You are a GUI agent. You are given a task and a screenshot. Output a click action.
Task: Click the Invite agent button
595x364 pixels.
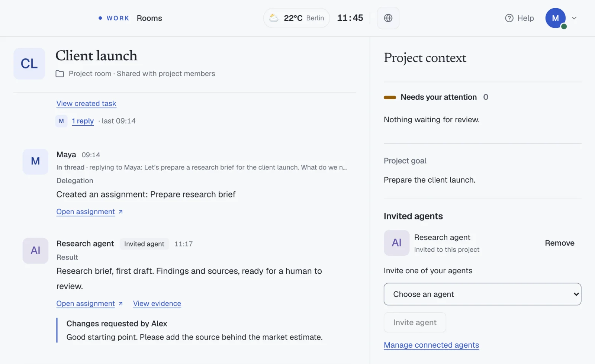tap(415, 322)
